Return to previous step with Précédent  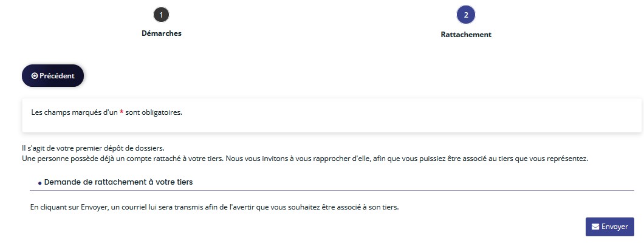point(53,75)
